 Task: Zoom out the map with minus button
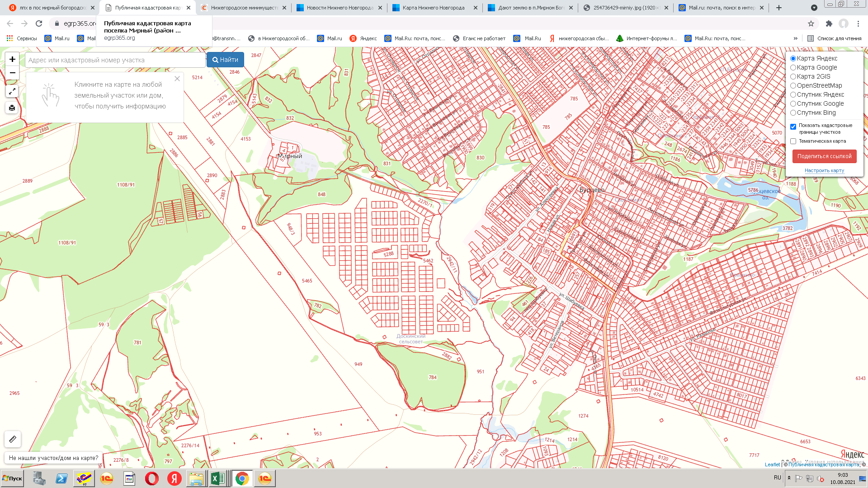point(12,73)
